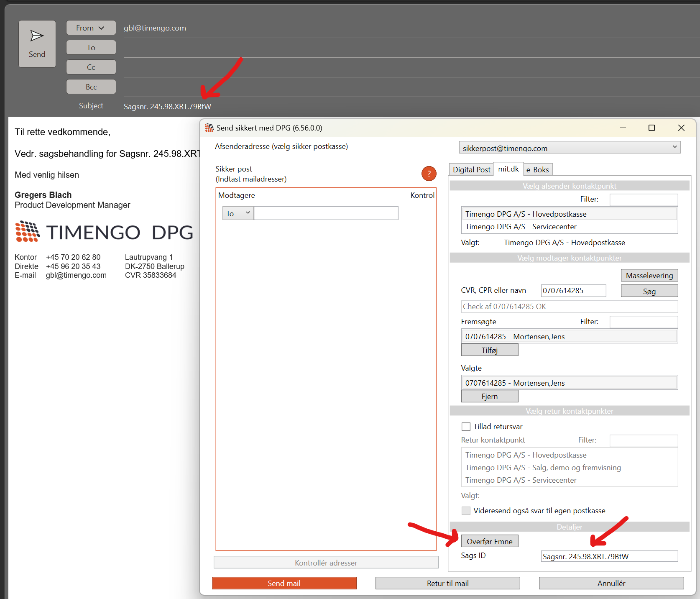
Task: Close the DPG dialog with the X
Action: click(681, 128)
